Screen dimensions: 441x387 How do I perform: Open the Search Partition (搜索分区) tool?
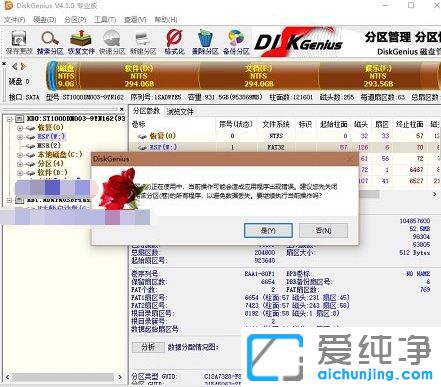point(50,42)
